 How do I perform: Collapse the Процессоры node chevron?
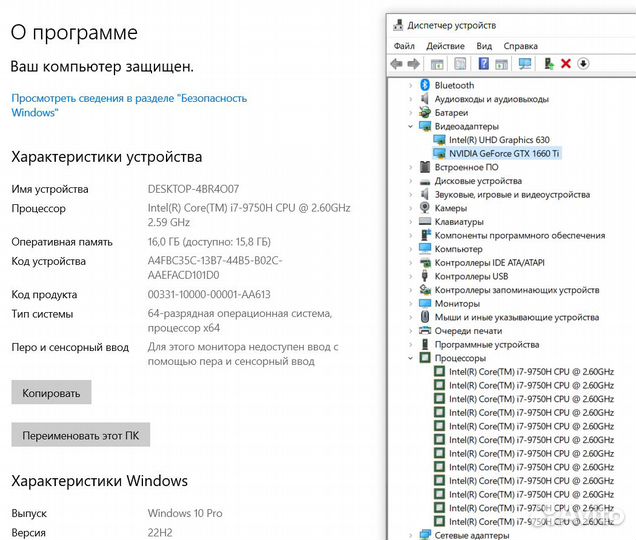click(410, 358)
